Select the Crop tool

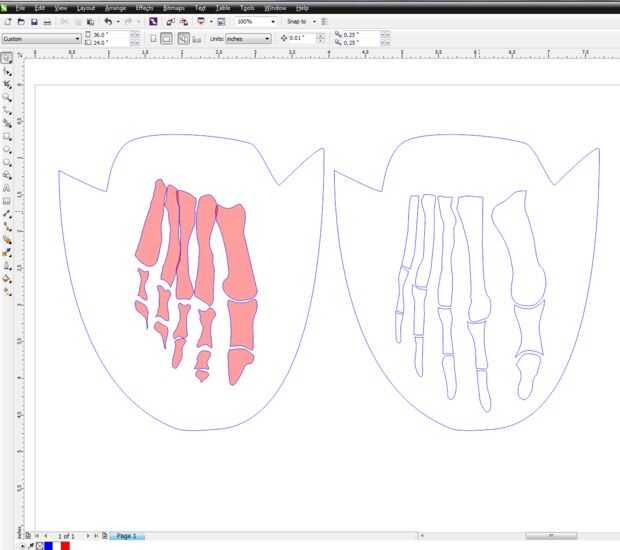[7, 85]
